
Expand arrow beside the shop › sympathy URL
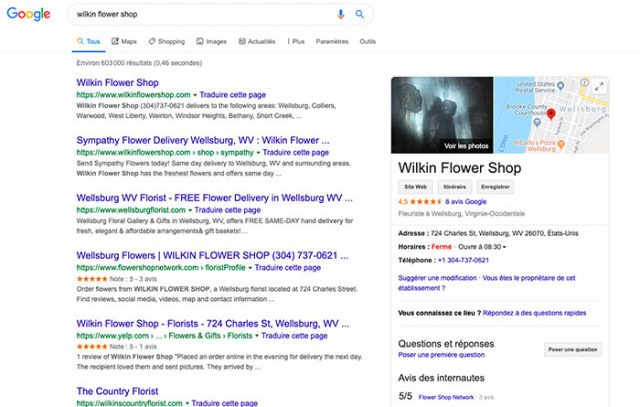click(x=258, y=153)
